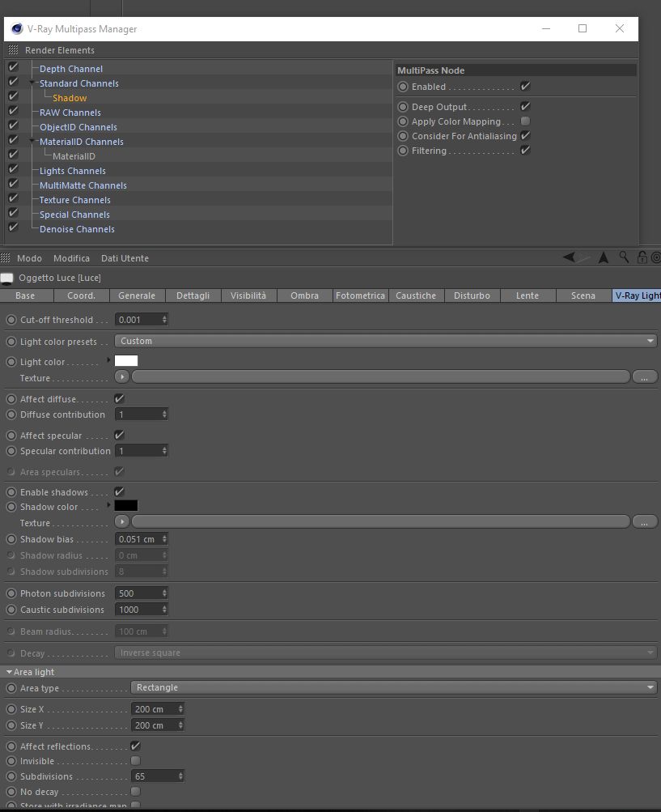
Task: Uncheck the Enable shadows checkbox
Action: tap(119, 492)
